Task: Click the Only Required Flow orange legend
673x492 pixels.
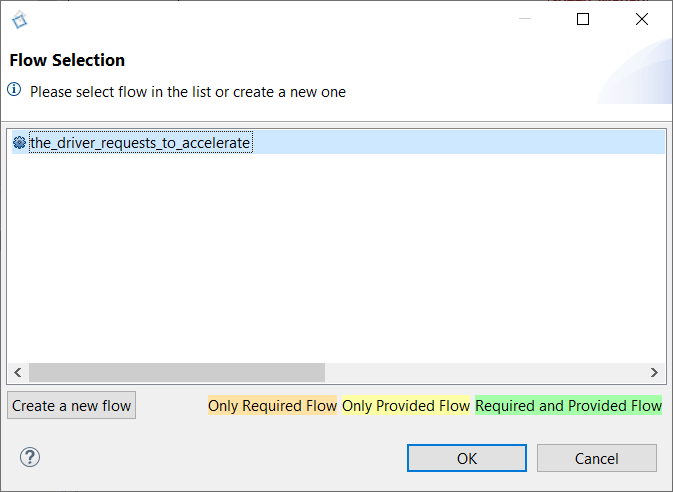Action: pos(272,405)
